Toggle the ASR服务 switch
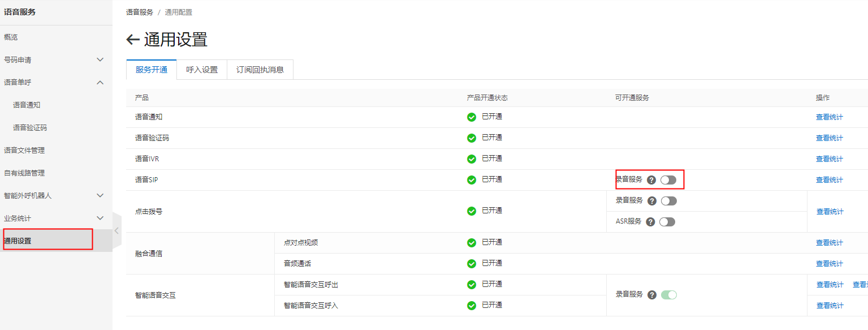This screenshot has height=330, width=868. tap(667, 222)
